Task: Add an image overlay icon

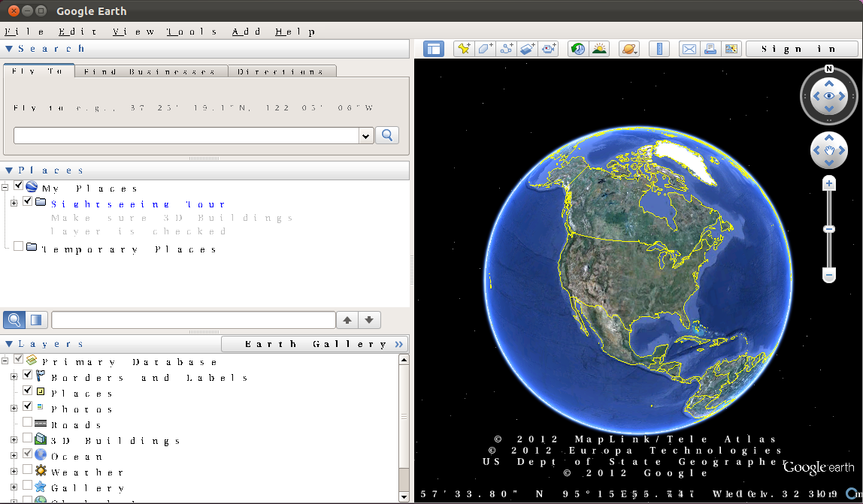Action: click(x=527, y=49)
